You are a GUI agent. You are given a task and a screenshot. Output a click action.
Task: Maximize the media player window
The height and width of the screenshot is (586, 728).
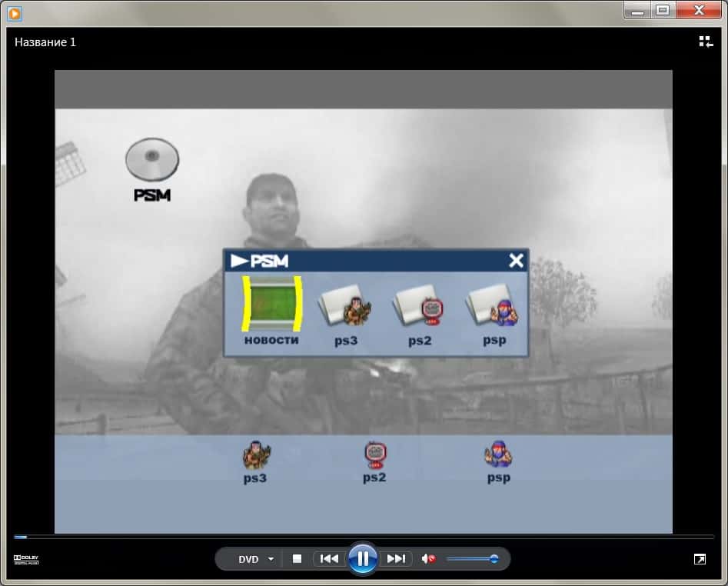(x=663, y=10)
